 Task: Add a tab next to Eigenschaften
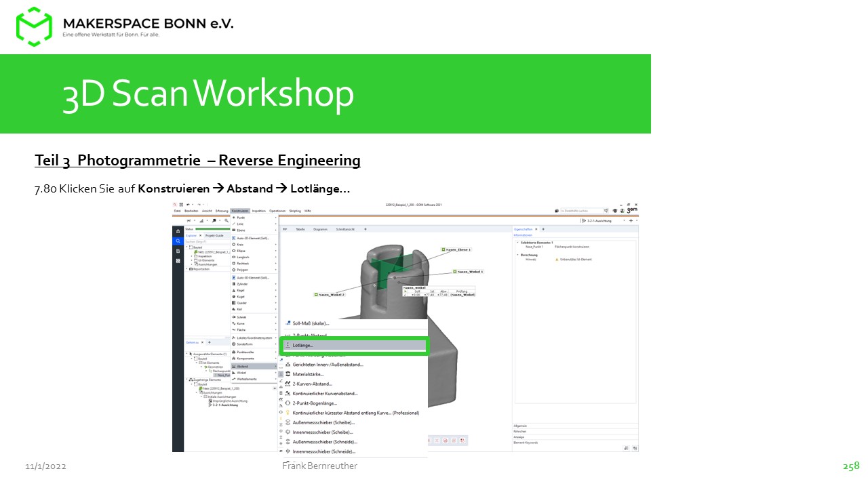pyautogui.click(x=542, y=229)
